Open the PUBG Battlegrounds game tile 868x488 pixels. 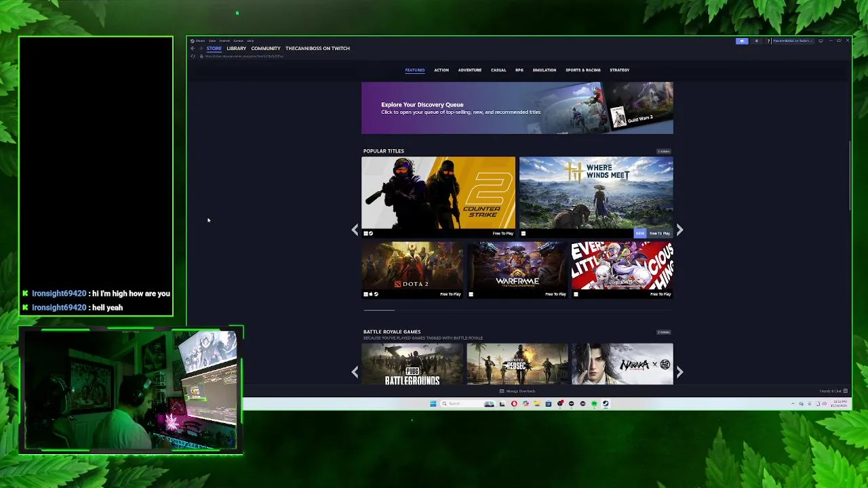(412, 364)
